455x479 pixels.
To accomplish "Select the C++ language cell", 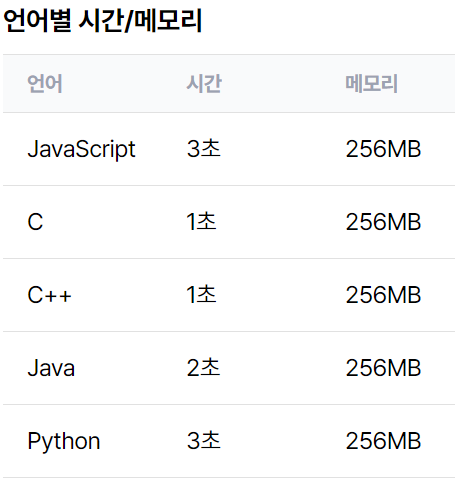I will click(49, 295).
